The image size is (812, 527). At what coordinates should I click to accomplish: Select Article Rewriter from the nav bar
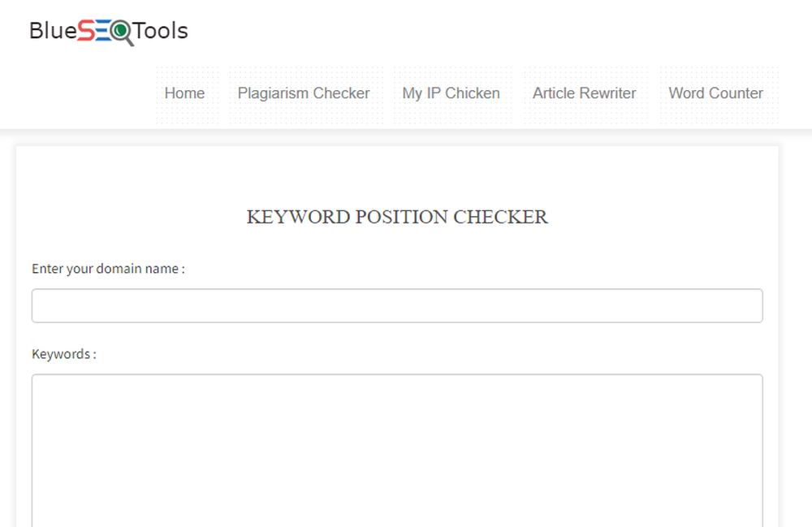point(583,93)
